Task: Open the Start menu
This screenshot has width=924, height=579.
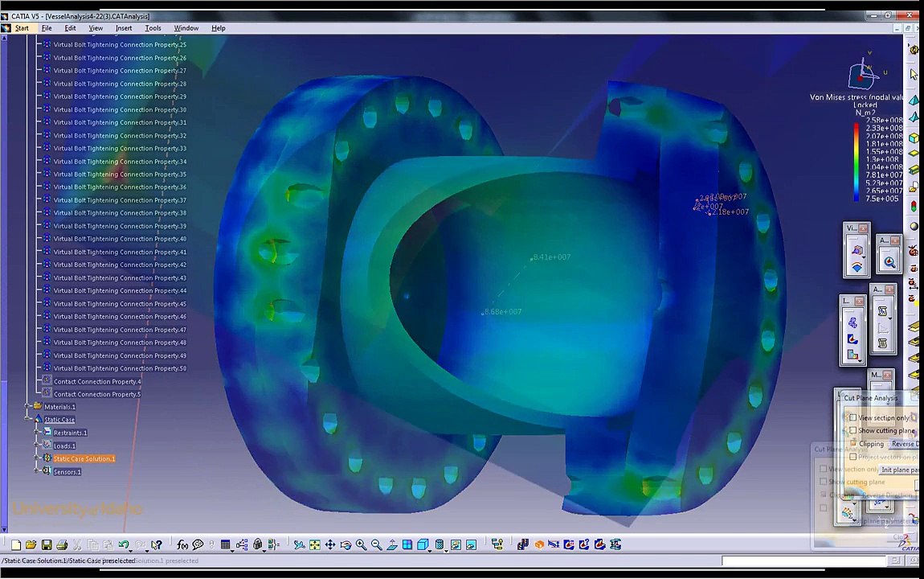Action: point(22,27)
